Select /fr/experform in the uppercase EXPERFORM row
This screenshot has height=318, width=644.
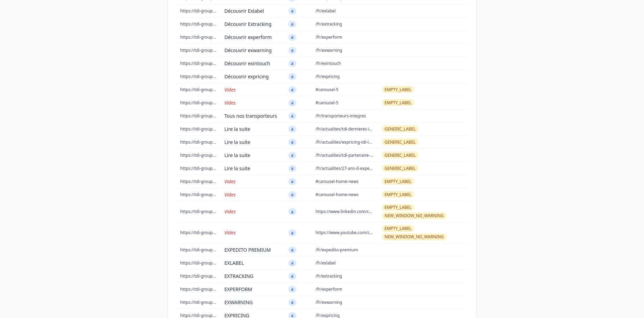(329, 289)
